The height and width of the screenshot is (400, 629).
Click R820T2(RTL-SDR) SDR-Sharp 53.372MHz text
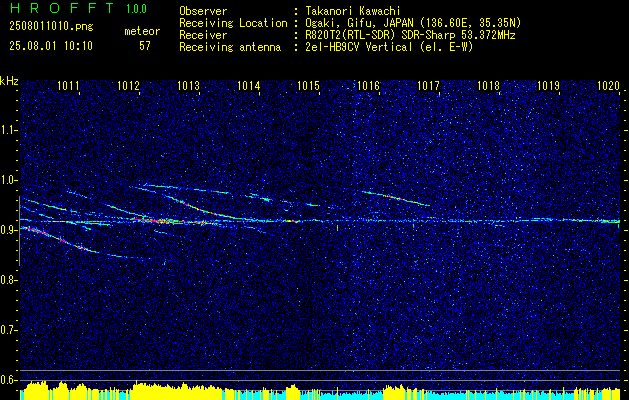[410, 35]
